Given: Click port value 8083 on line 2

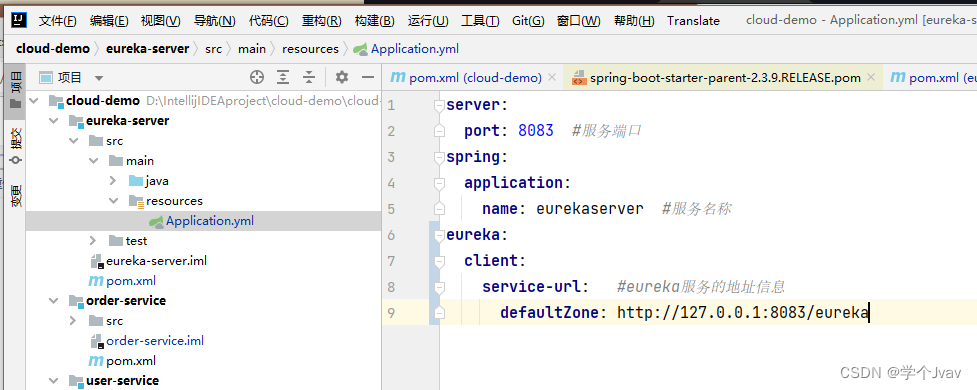Looking at the screenshot, I should pos(536,131).
